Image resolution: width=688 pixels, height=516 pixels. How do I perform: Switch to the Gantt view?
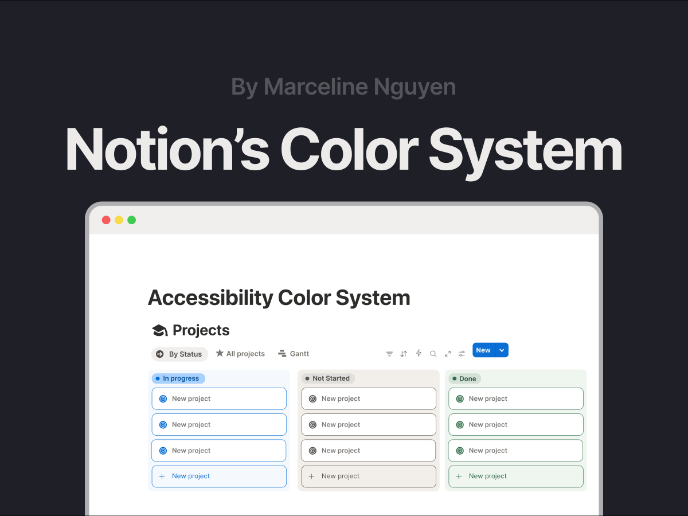[294, 354]
